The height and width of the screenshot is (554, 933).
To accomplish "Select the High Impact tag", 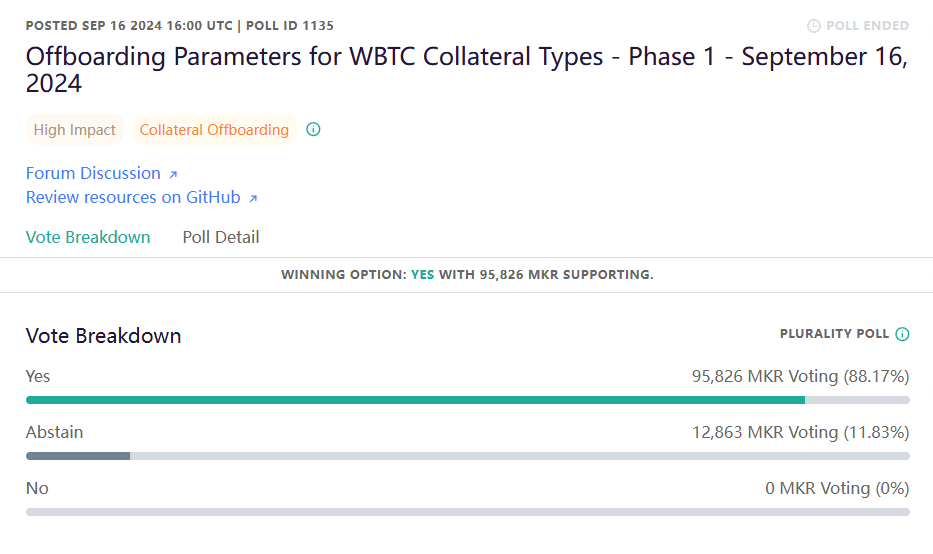I will [x=74, y=129].
